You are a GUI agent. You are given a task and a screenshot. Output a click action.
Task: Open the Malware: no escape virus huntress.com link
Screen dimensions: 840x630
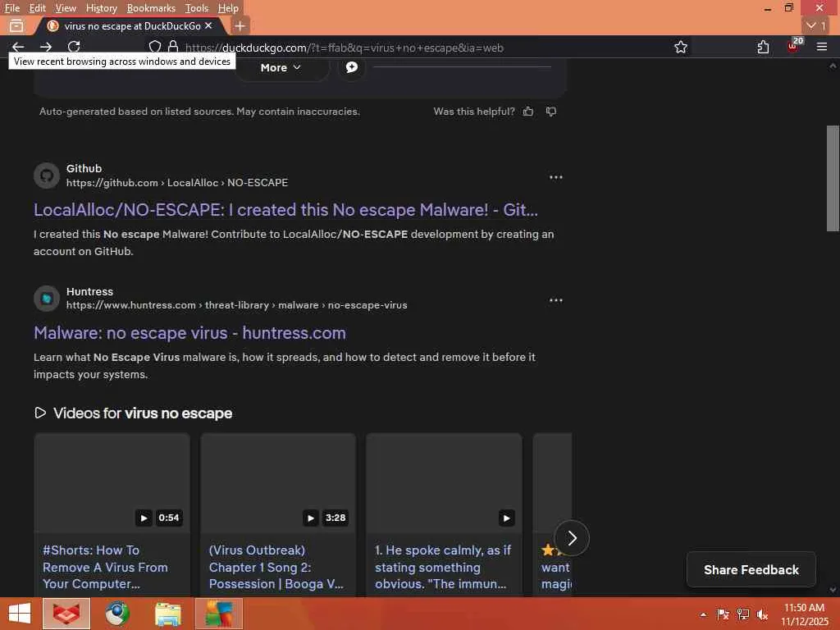coord(189,333)
